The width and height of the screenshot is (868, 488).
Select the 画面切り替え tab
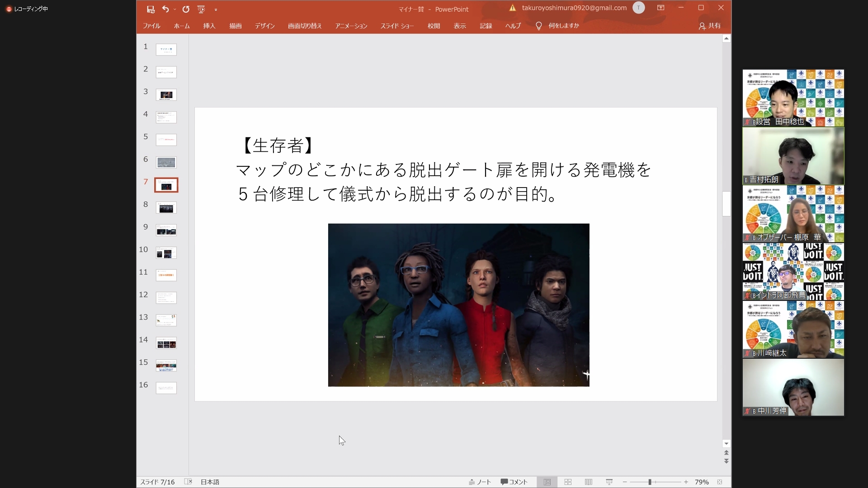pyautogui.click(x=305, y=26)
